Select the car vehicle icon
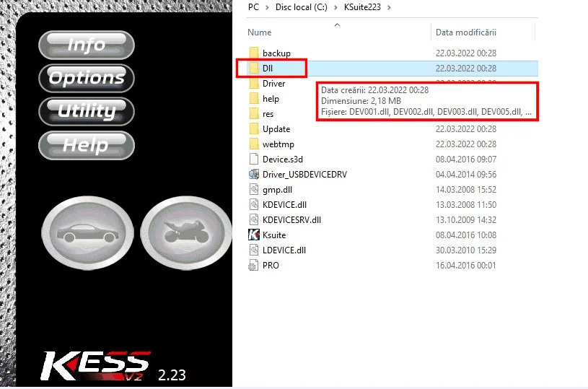This screenshot has width=588, height=389. click(88, 233)
